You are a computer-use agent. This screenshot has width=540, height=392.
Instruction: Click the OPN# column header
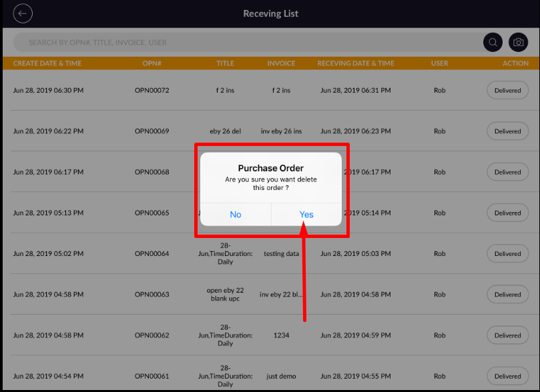152,63
